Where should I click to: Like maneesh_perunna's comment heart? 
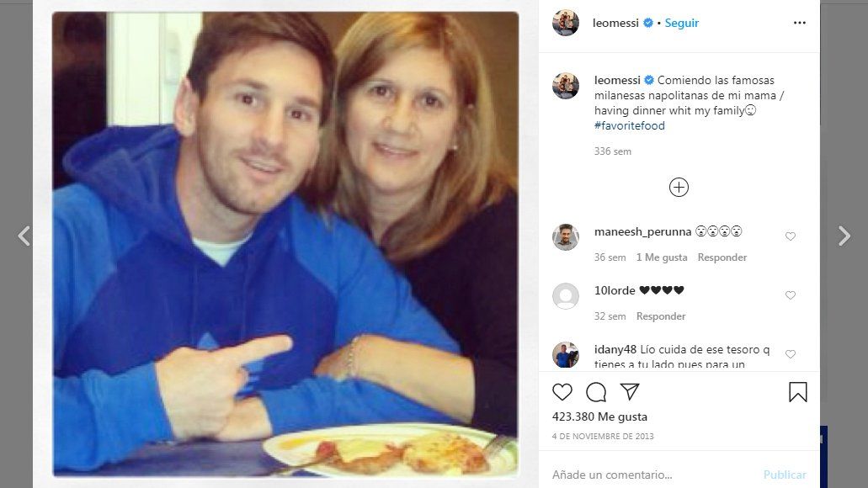pyautogui.click(x=790, y=236)
